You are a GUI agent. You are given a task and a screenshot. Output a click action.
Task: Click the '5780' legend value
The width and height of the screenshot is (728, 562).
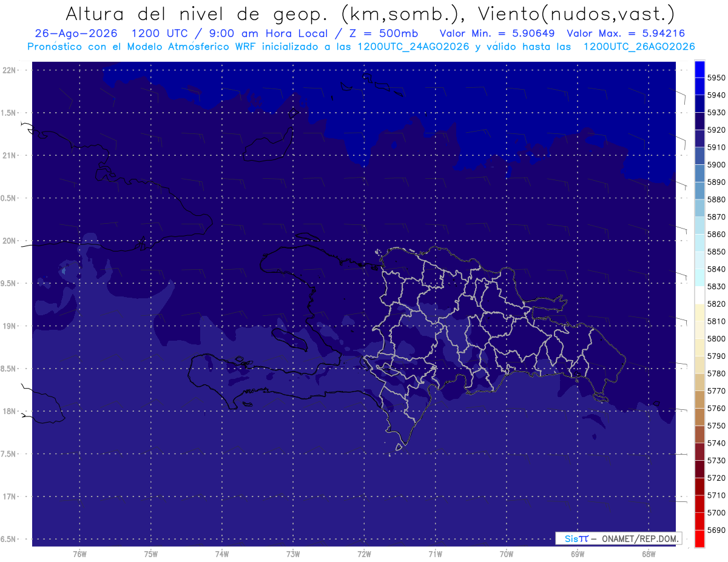tap(716, 373)
